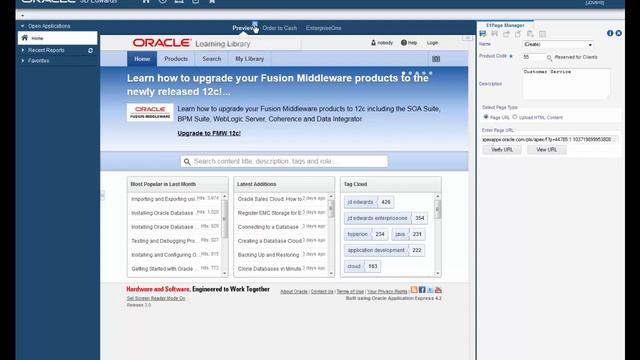Open Clone Databases in Minutes item
640x360 pixels.
269,269
